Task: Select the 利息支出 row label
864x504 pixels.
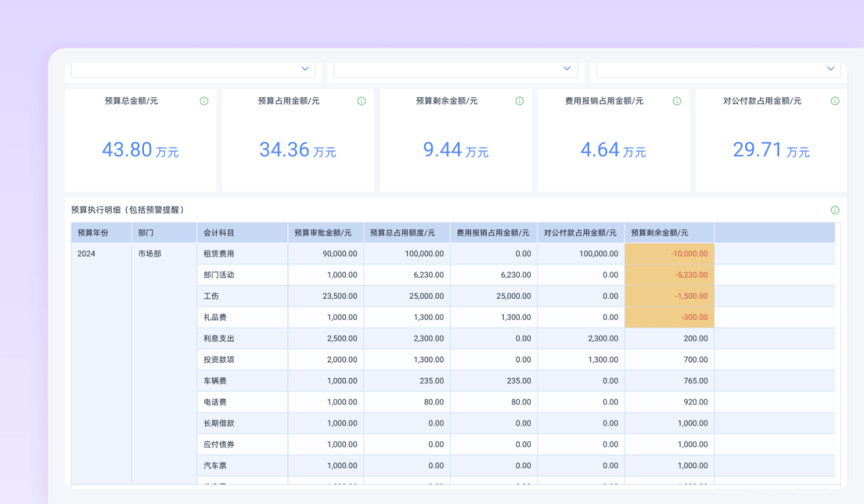Action: click(219, 338)
